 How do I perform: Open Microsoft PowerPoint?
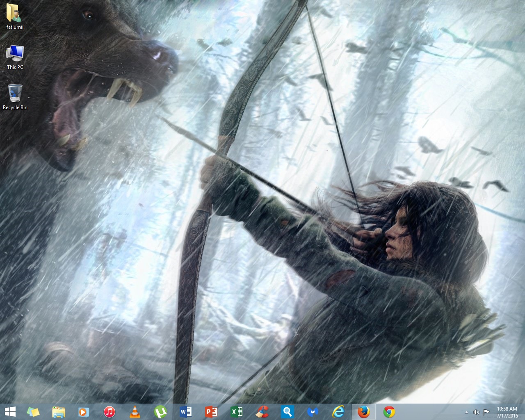pyautogui.click(x=211, y=412)
